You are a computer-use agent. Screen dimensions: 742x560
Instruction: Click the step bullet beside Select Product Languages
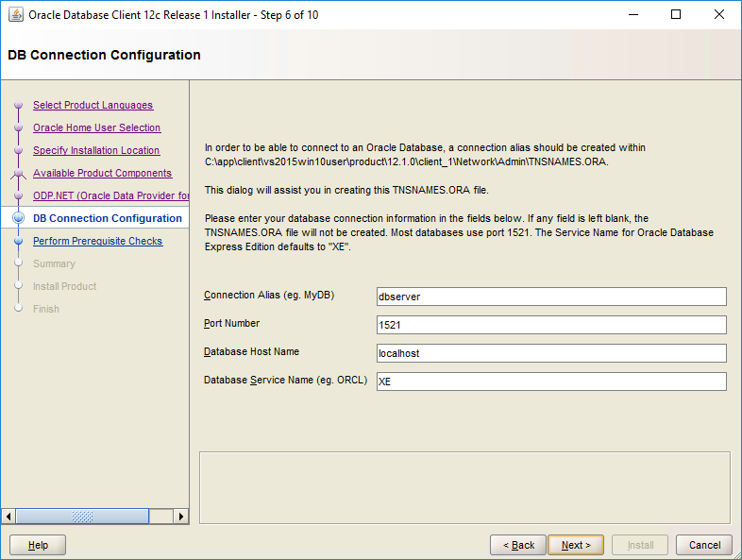19,105
